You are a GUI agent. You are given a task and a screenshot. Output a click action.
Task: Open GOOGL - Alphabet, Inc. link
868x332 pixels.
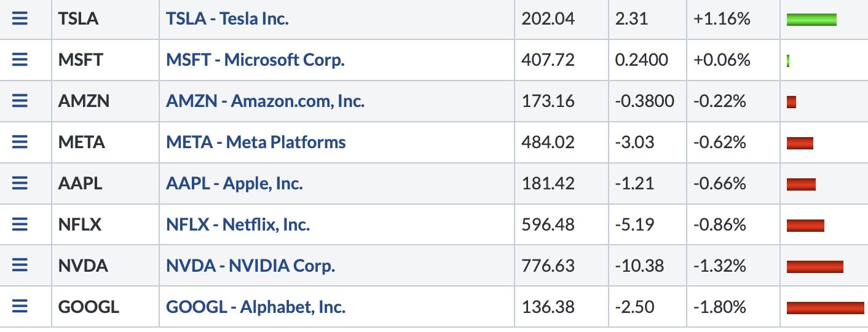(256, 307)
